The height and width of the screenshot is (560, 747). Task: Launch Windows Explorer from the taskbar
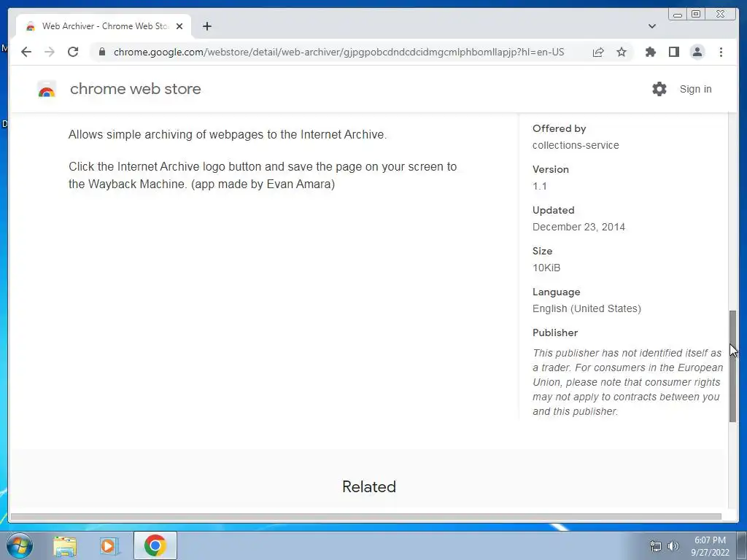65,545
